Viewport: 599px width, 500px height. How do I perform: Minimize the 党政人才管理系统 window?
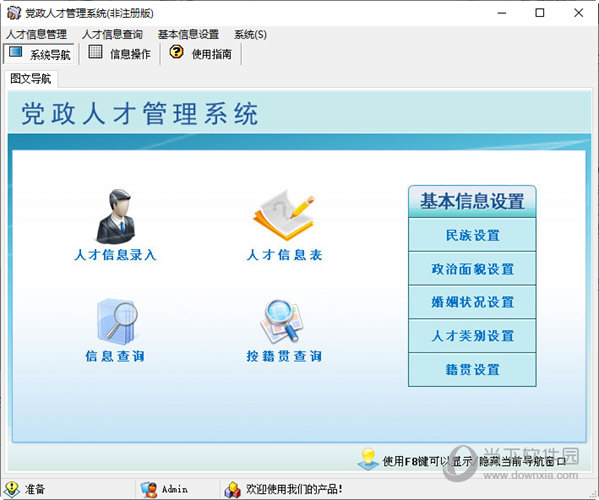pos(502,13)
